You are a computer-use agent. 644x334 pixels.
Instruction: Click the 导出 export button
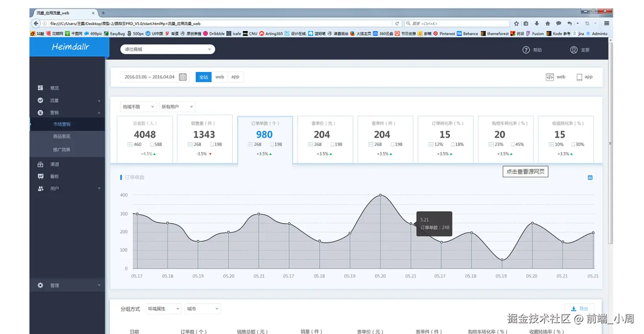[x=579, y=309]
